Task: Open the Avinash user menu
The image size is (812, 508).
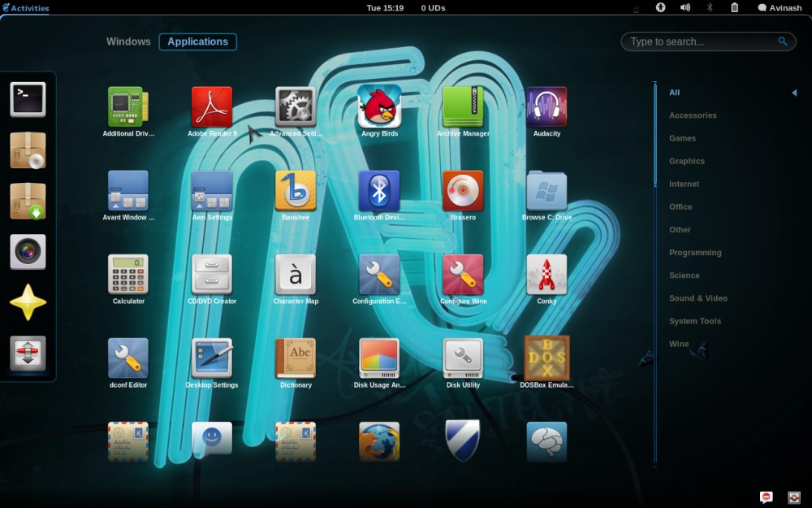Action: [x=780, y=8]
